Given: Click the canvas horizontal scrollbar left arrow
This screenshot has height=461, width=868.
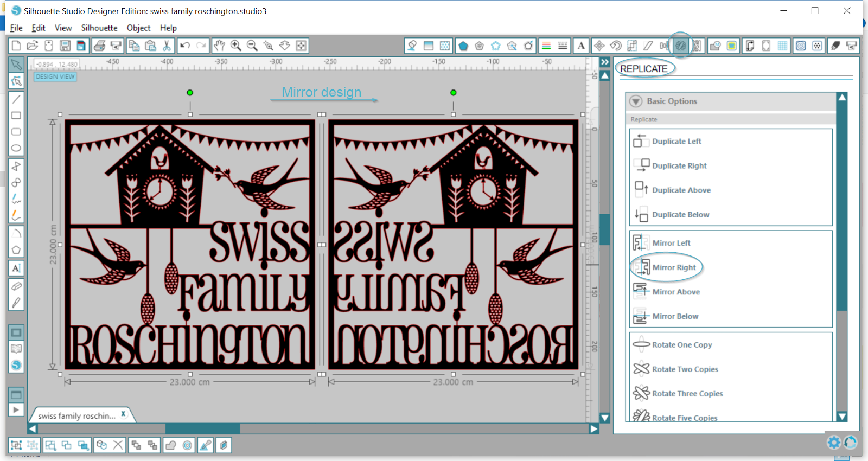Looking at the screenshot, I should click(33, 428).
